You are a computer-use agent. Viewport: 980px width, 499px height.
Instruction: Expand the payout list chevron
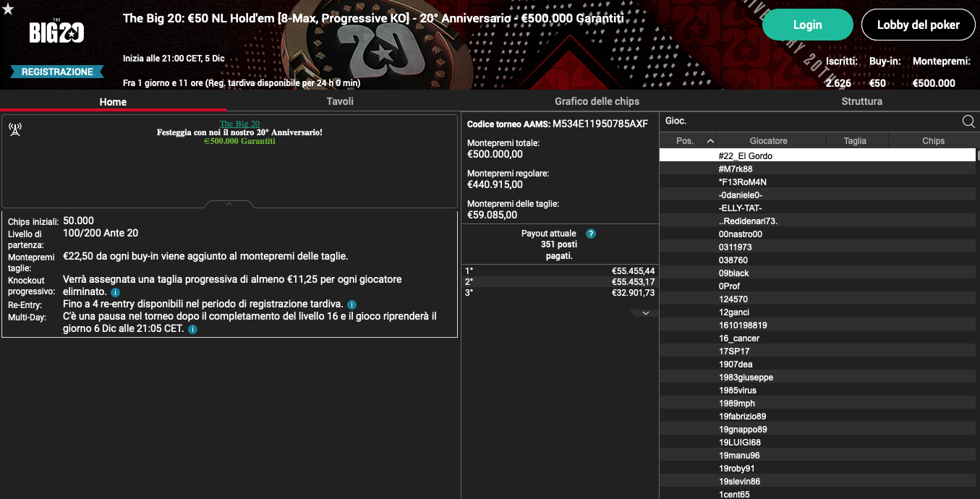(646, 313)
